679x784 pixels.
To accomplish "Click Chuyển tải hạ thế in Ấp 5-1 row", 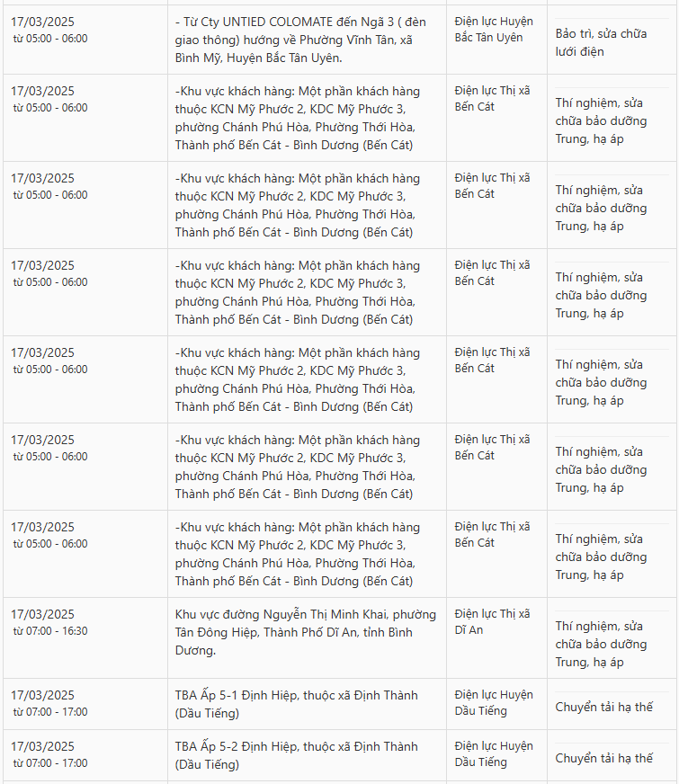I will [604, 707].
